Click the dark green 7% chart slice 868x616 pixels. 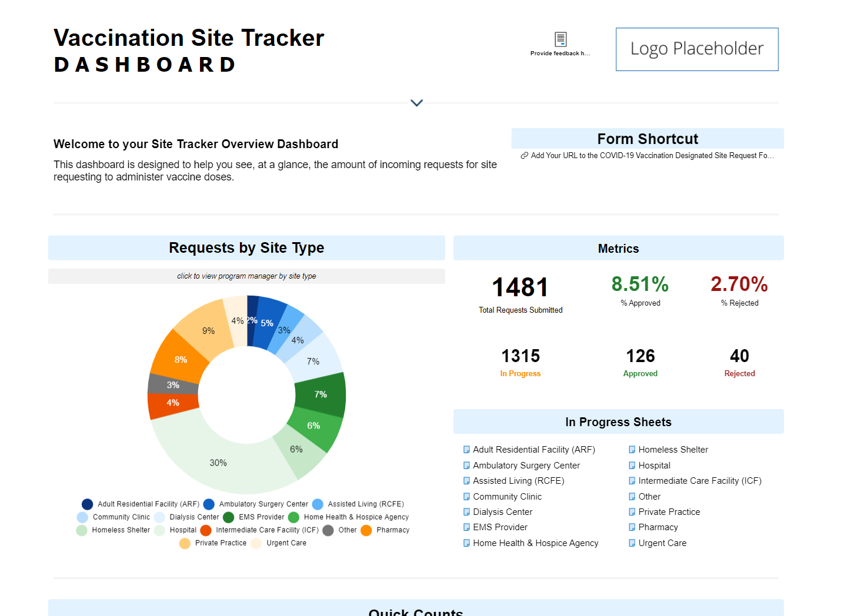[x=321, y=394]
